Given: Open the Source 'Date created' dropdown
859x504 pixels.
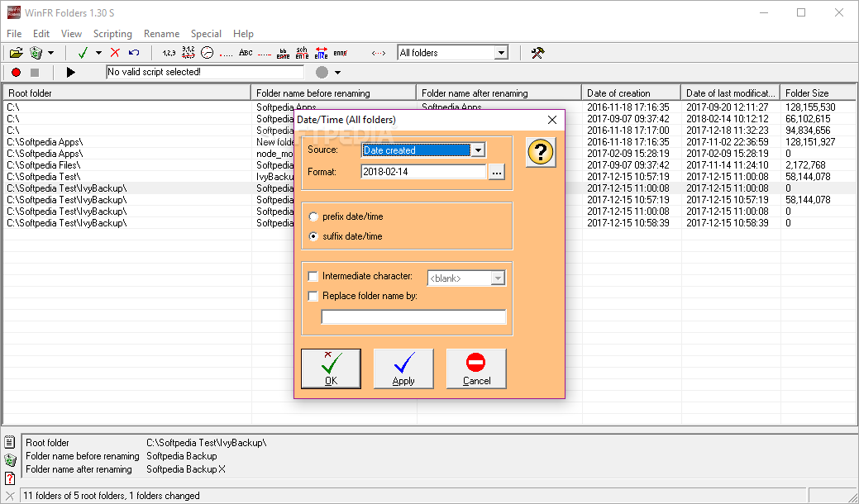Looking at the screenshot, I should point(478,150).
